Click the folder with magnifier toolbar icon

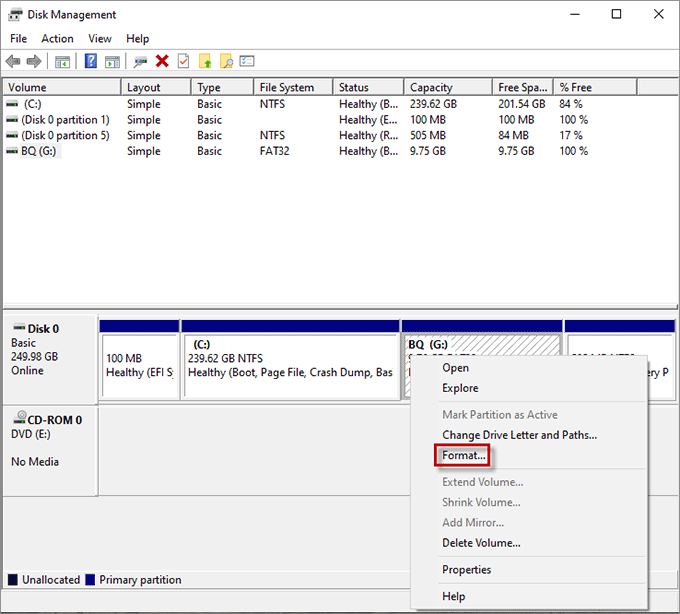click(226, 62)
